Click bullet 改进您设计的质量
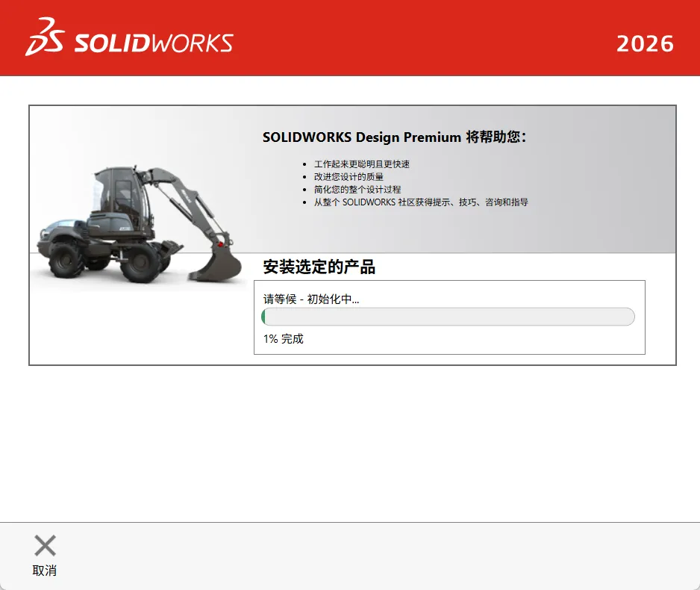 [x=349, y=177]
